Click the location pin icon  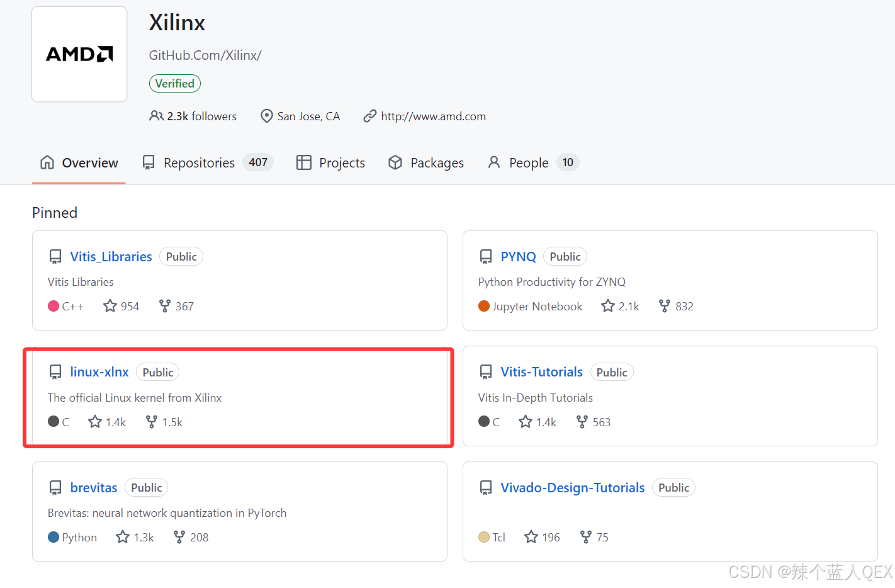[x=267, y=116]
